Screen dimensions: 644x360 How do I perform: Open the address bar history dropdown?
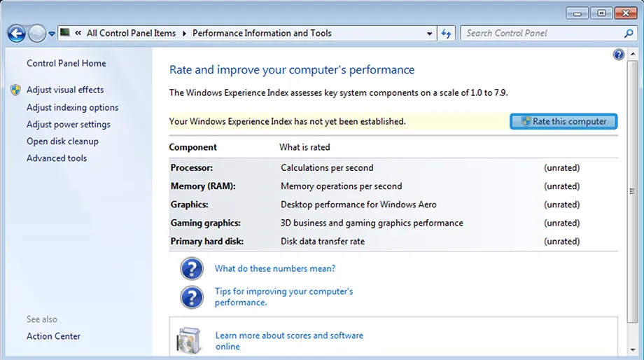(x=429, y=34)
